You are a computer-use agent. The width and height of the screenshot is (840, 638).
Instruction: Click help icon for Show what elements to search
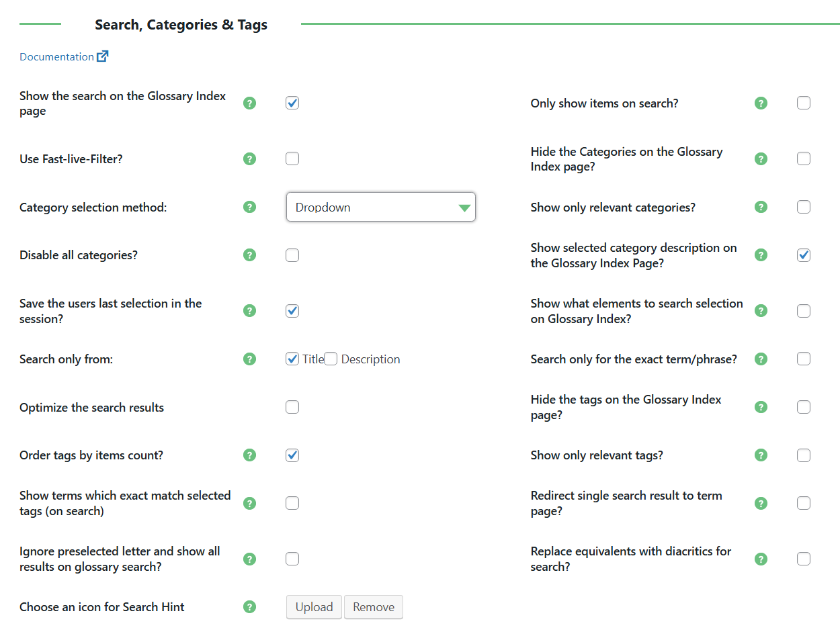[761, 311]
